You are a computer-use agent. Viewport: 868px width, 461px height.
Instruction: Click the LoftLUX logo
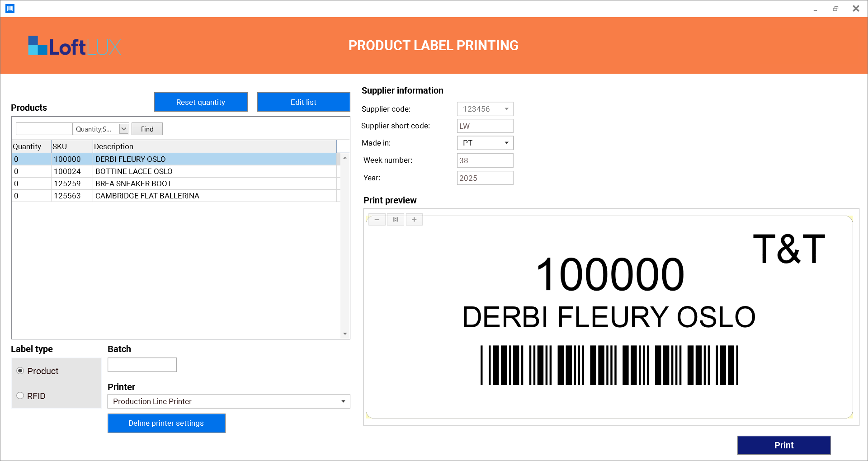pyautogui.click(x=75, y=46)
